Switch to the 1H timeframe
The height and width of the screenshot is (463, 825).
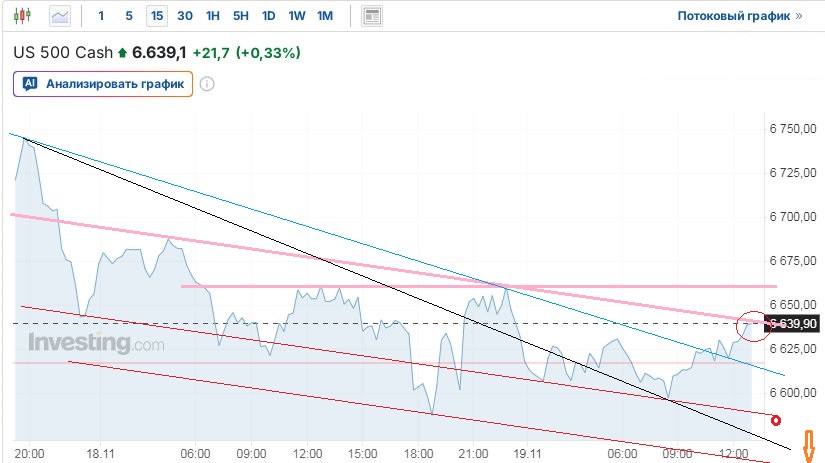coord(213,16)
